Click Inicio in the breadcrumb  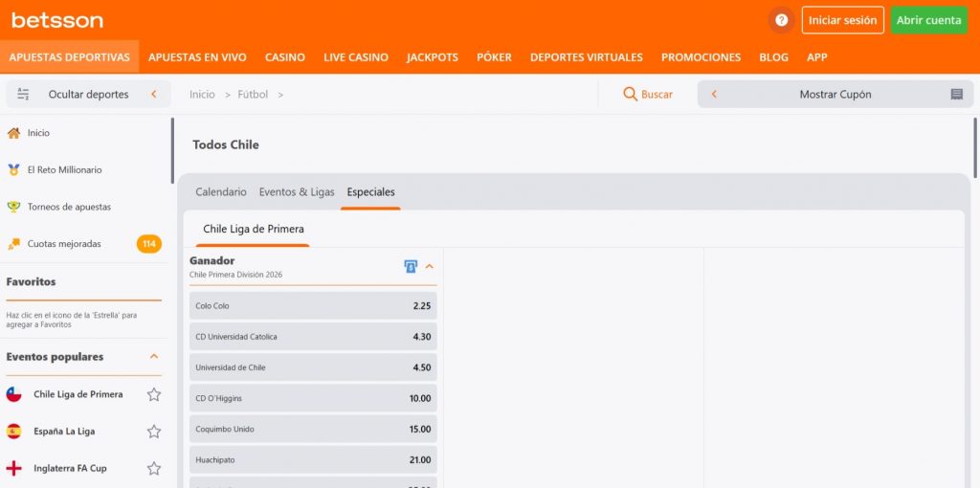click(202, 95)
